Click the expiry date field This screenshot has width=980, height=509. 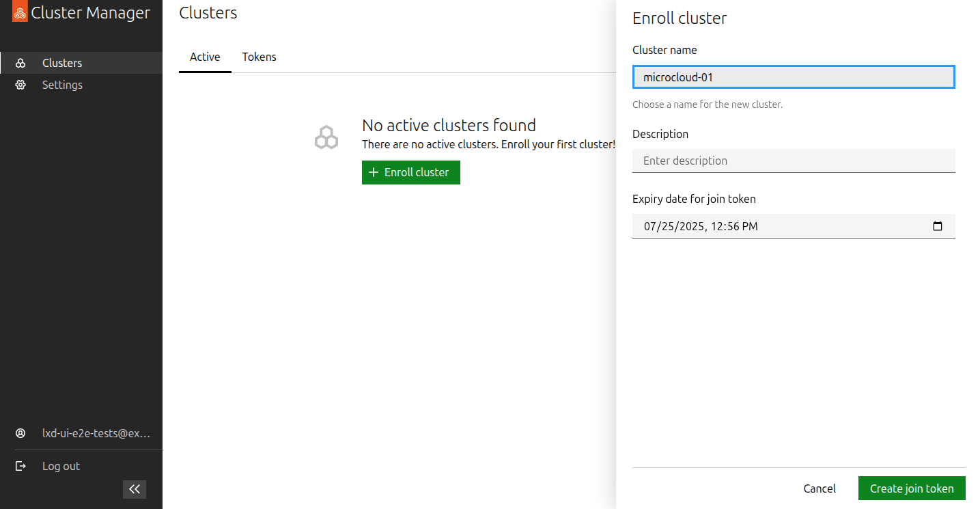point(794,226)
